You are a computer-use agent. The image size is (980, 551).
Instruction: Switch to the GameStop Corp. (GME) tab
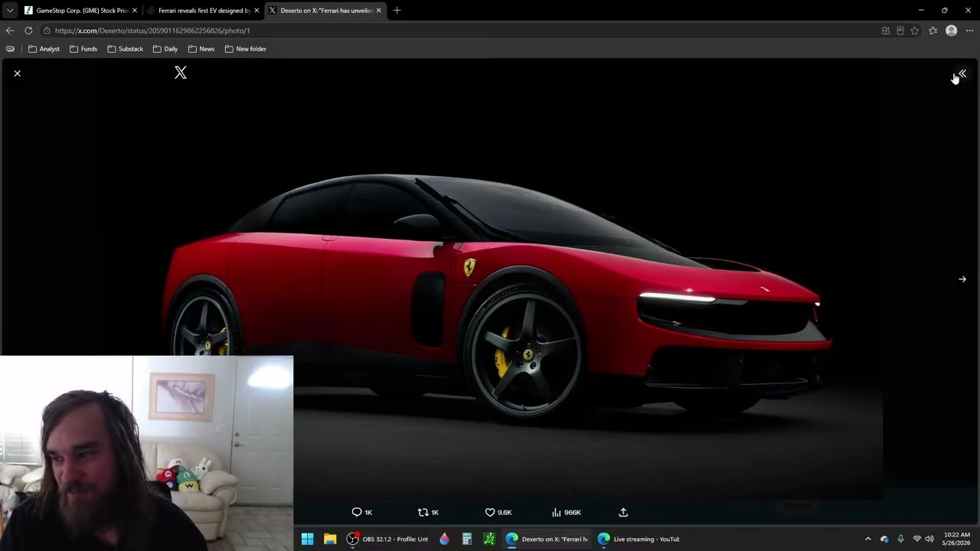[81, 11]
